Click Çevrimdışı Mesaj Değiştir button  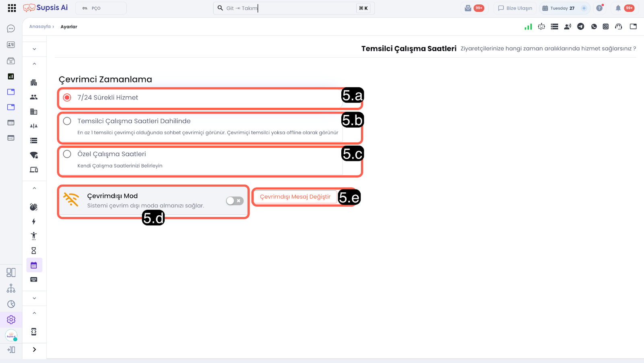[295, 197]
